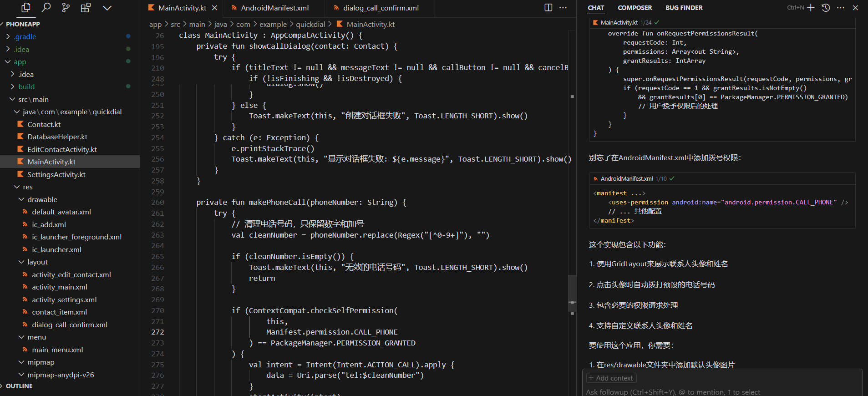The width and height of the screenshot is (868, 396).
Task: Open the Search view in sidebar
Action: pos(46,8)
